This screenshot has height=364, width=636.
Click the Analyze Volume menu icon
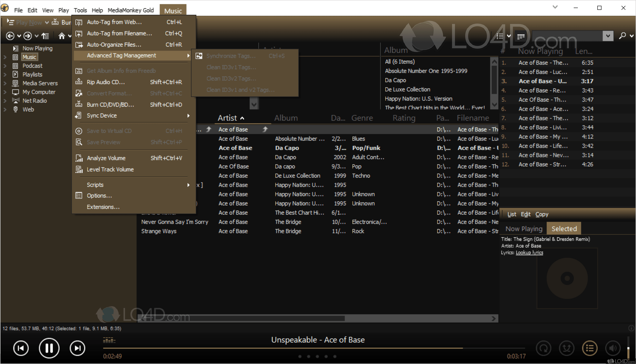point(79,158)
